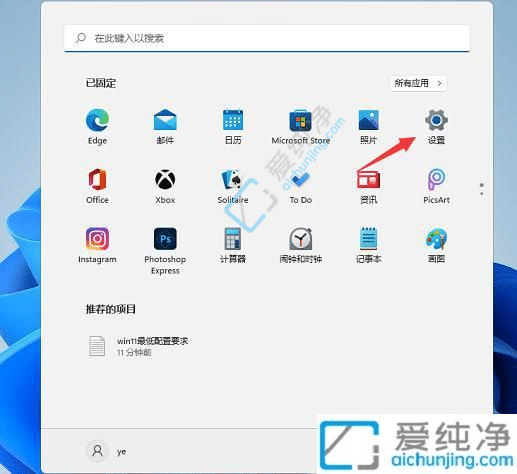Open the 日历 calendar app
This screenshot has width=517, height=474.
click(233, 127)
